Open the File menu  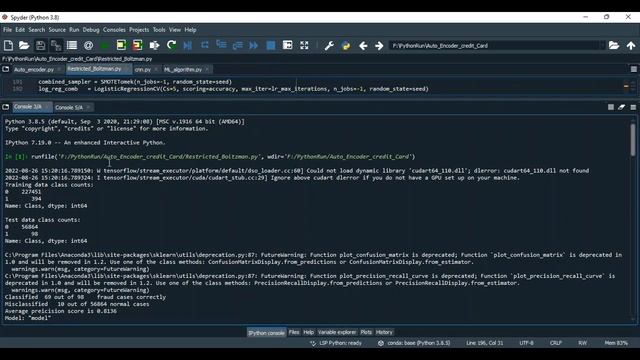click(x=7, y=30)
